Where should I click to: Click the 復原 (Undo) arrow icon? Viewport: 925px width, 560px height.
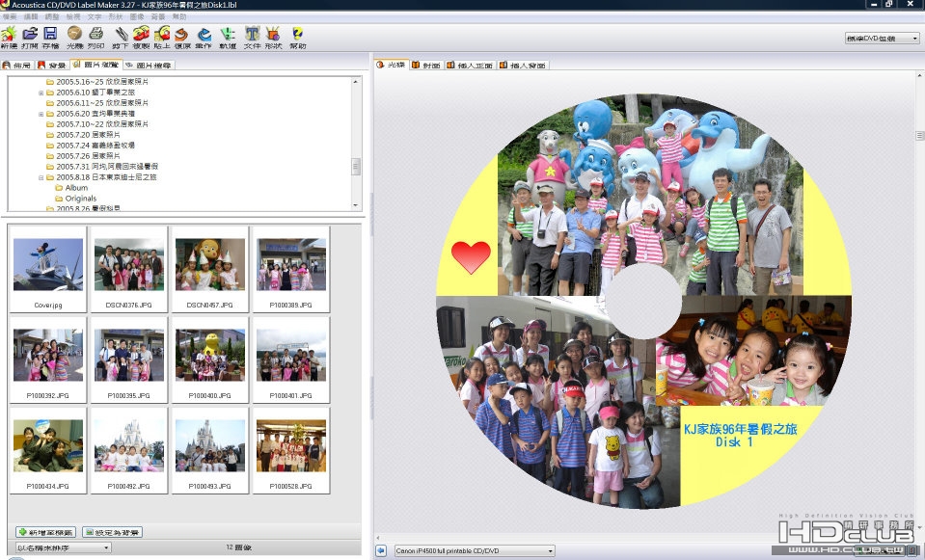coord(182,37)
